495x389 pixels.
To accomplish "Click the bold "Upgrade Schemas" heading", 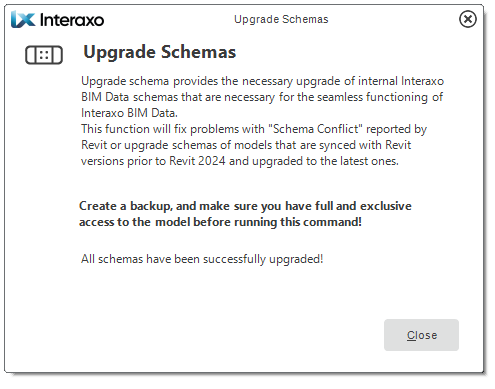I will [x=160, y=52].
